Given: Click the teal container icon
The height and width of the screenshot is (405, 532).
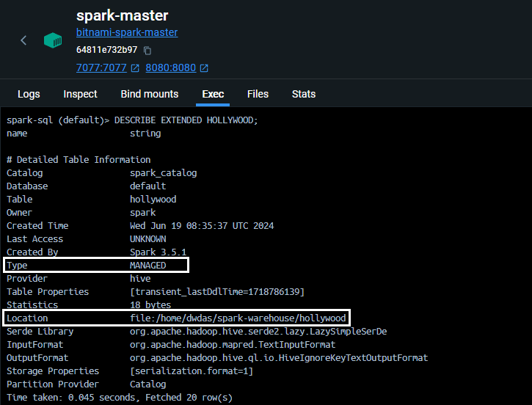Looking at the screenshot, I should [53, 40].
